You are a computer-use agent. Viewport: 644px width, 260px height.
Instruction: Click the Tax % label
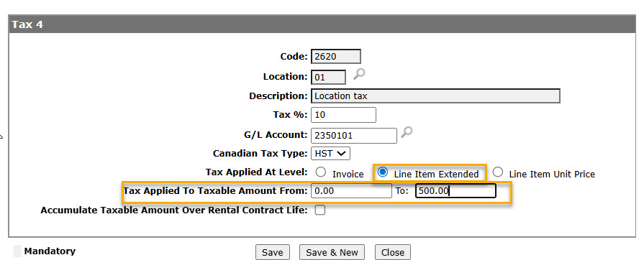[x=290, y=115]
